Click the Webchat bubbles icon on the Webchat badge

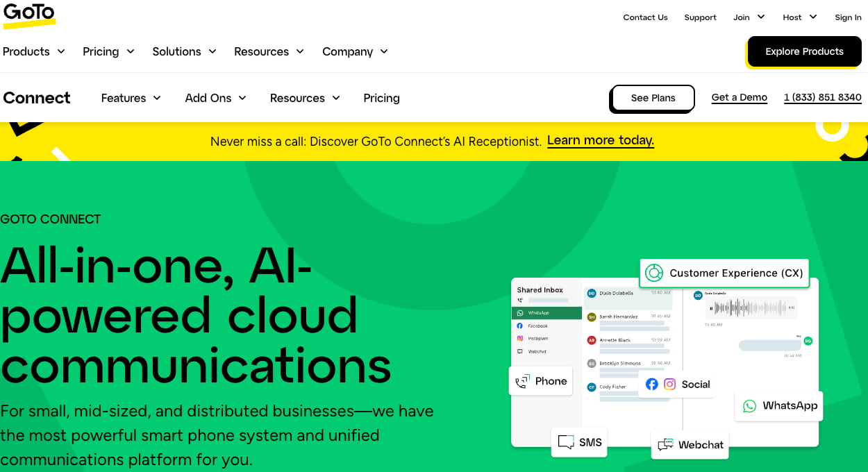click(x=665, y=445)
